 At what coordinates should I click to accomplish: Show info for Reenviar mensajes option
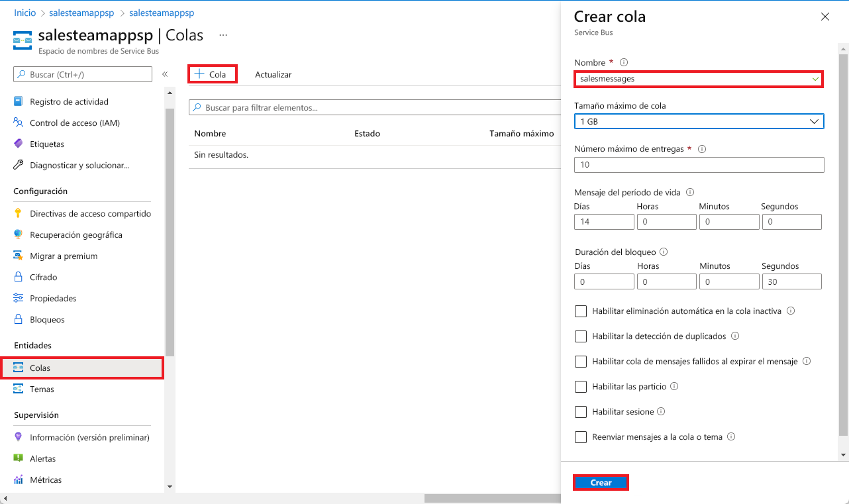pyautogui.click(x=731, y=436)
